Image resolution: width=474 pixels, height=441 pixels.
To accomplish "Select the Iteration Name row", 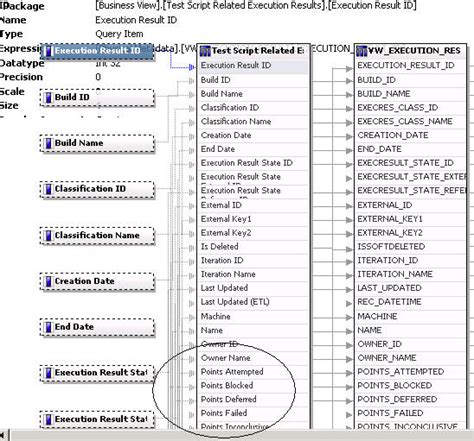I will point(253,274).
